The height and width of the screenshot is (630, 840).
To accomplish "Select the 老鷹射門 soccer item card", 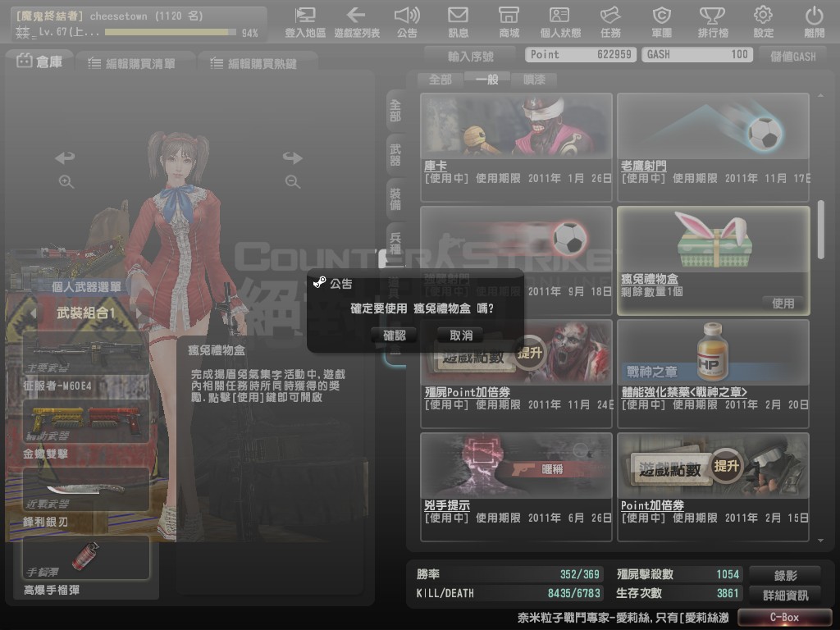I will tap(713, 148).
